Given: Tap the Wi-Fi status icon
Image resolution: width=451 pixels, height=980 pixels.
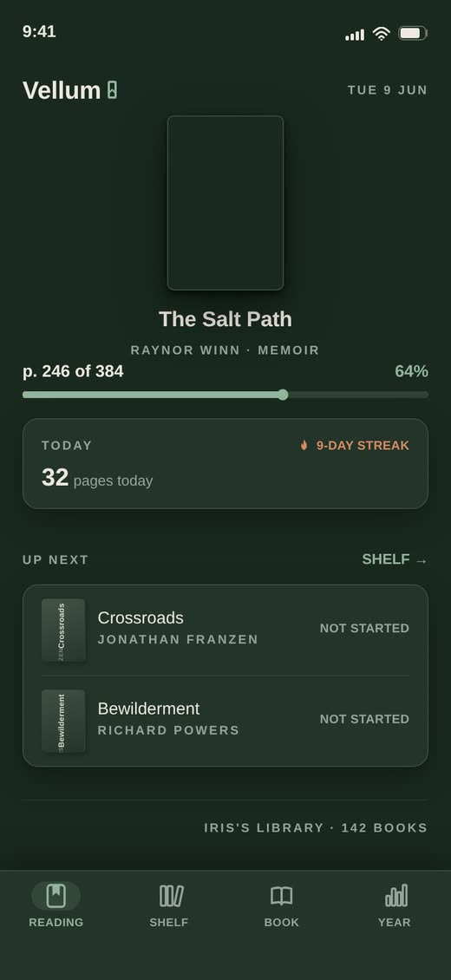Looking at the screenshot, I should [381, 34].
